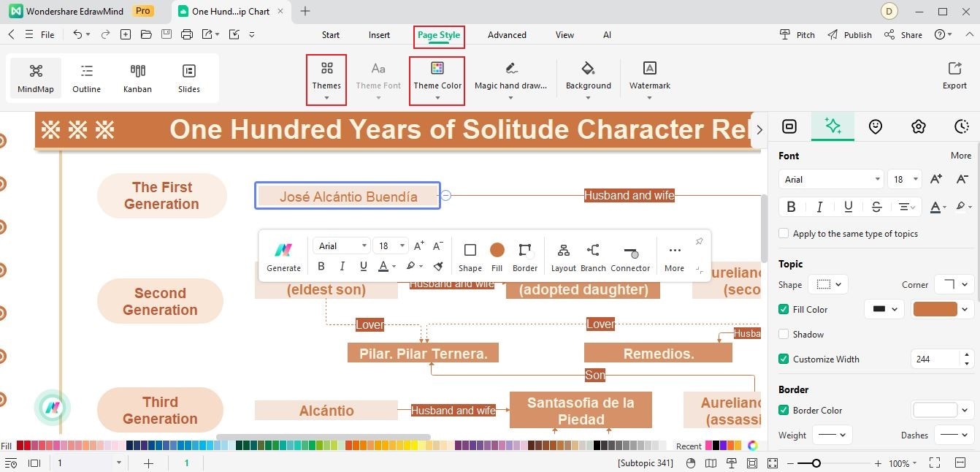The image size is (980, 472).
Task: Open the View tab
Action: [564, 34]
